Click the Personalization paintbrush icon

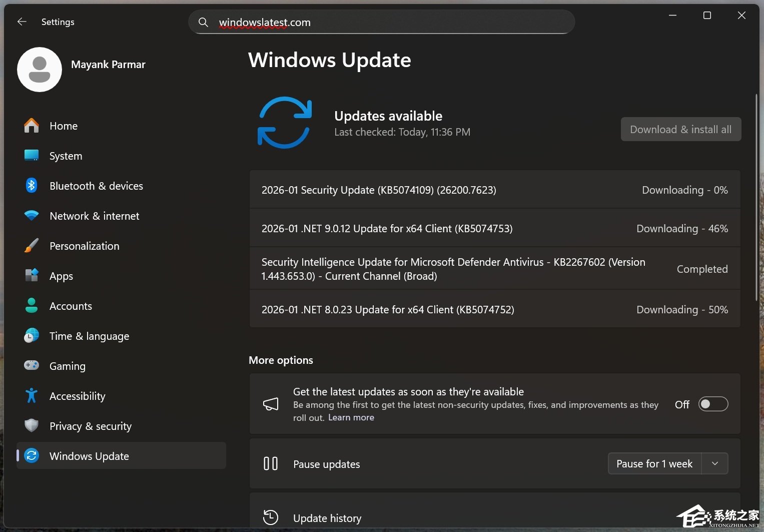click(32, 246)
